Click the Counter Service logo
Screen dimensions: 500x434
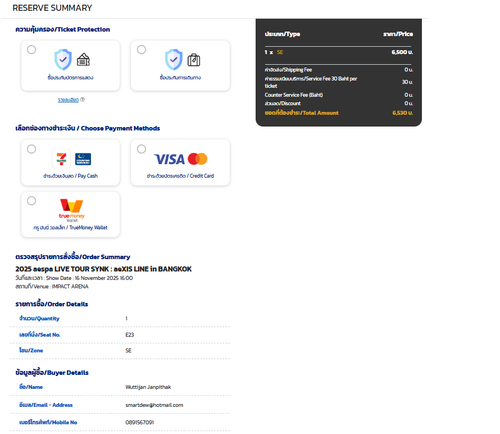83,159
